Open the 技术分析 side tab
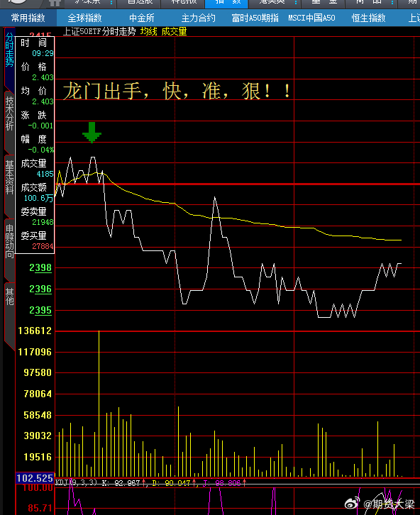 pyautogui.click(x=9, y=113)
